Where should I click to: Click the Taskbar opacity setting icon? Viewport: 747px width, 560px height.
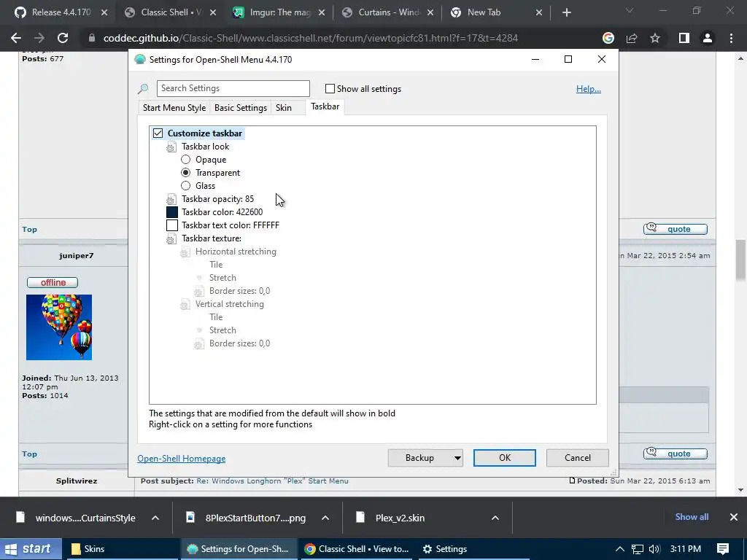[x=171, y=200]
